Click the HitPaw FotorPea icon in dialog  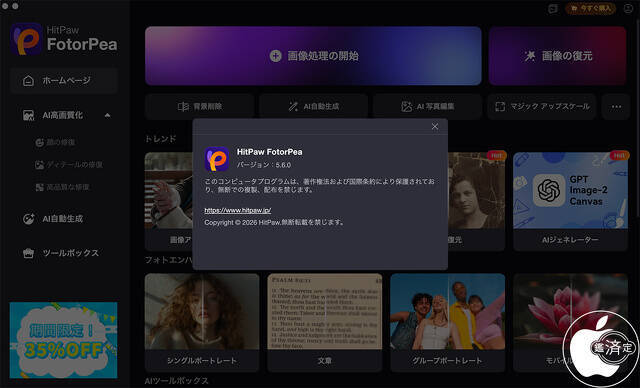[217, 159]
